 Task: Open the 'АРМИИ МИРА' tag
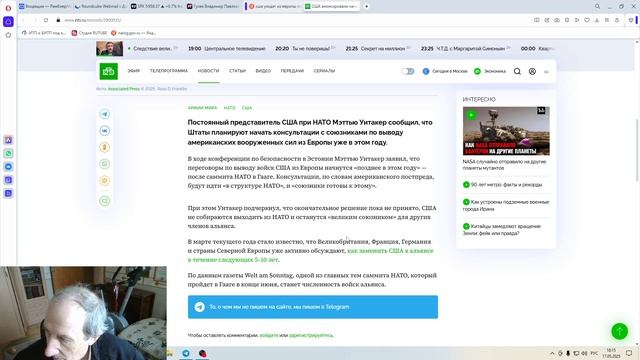pos(202,108)
